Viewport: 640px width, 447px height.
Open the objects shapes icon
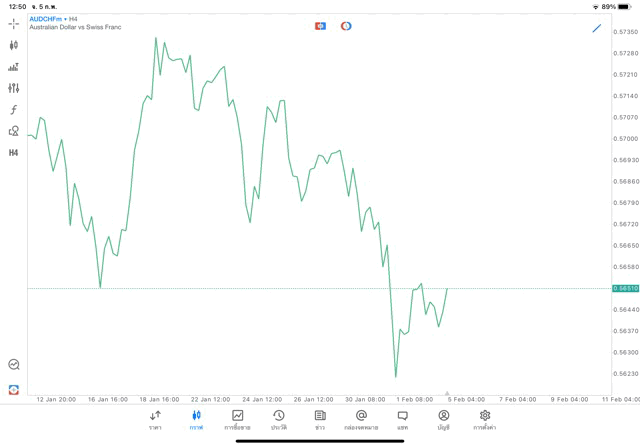click(14, 131)
